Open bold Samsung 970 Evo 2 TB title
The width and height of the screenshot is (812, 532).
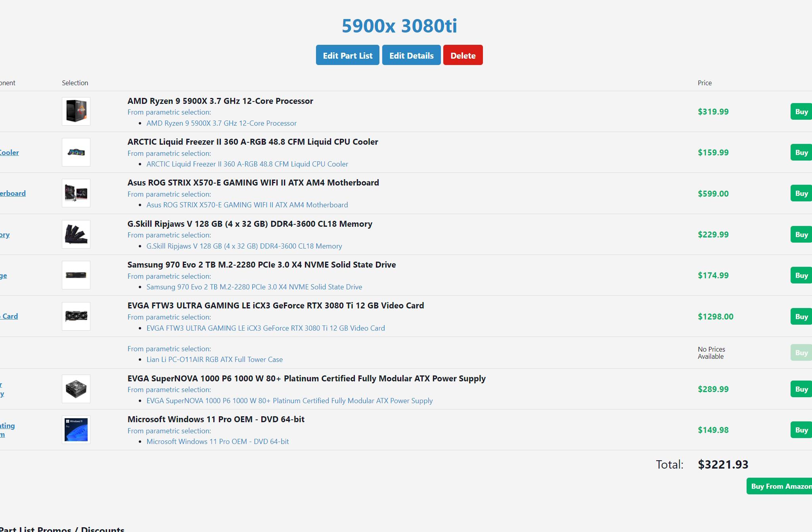click(262, 265)
